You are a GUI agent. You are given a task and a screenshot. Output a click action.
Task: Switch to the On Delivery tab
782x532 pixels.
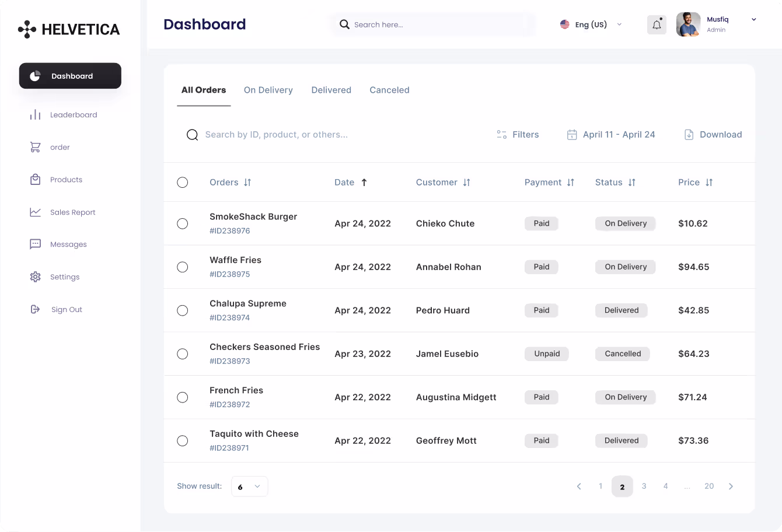268,90
